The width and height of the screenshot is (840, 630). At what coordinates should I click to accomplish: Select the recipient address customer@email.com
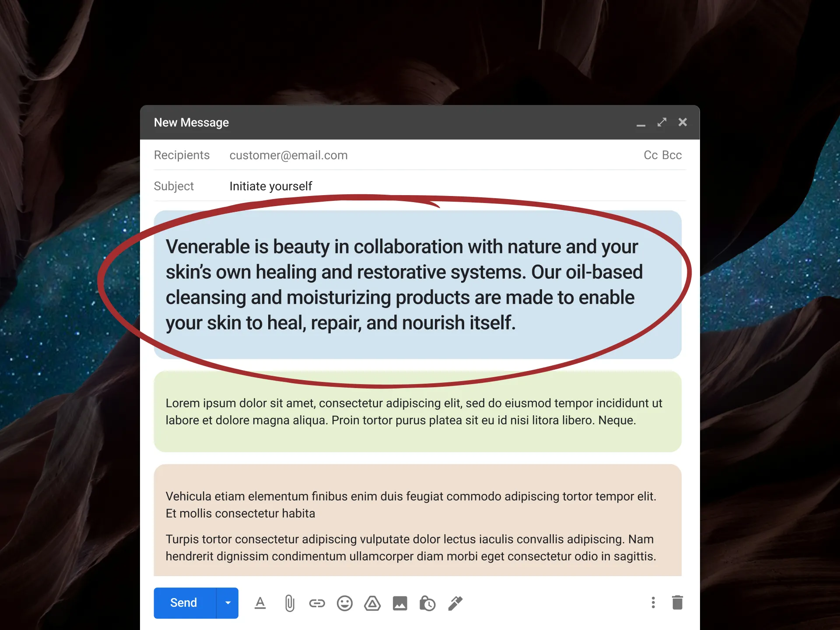pyautogui.click(x=289, y=155)
